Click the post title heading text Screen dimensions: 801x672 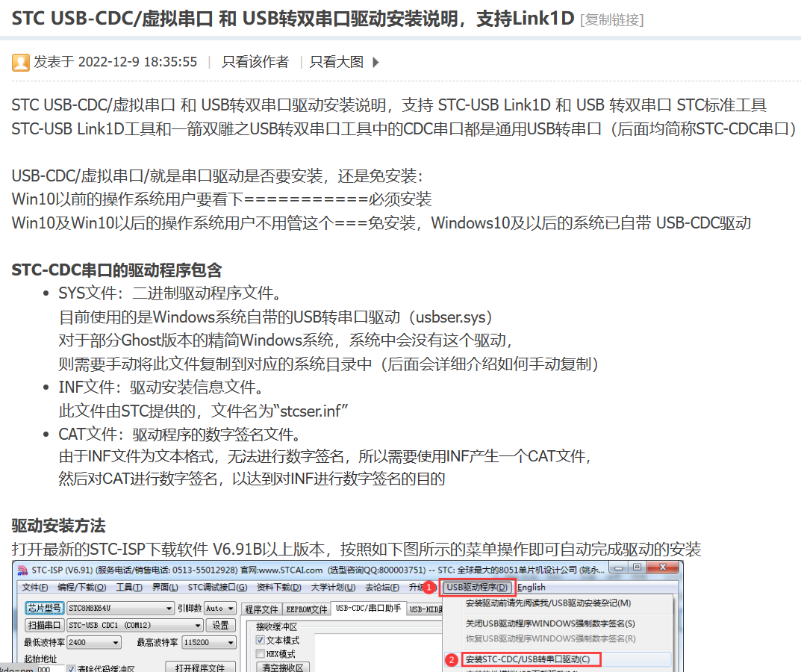click(293, 19)
